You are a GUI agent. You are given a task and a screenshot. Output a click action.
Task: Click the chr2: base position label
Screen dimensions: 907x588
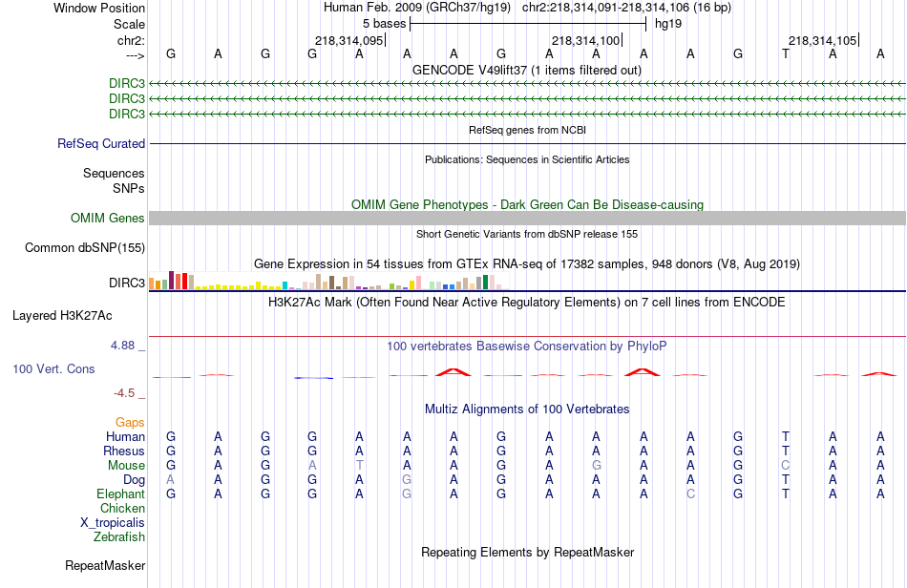(131, 40)
